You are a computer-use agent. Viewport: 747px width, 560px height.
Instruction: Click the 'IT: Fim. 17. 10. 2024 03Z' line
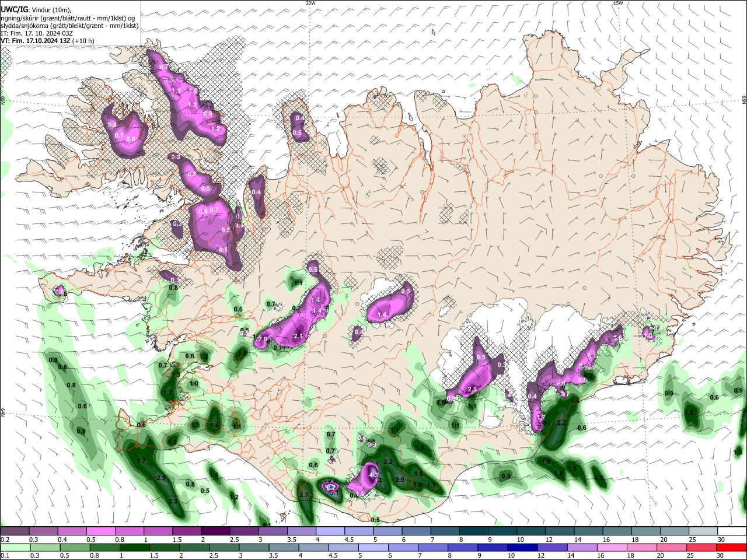[x=37, y=33]
